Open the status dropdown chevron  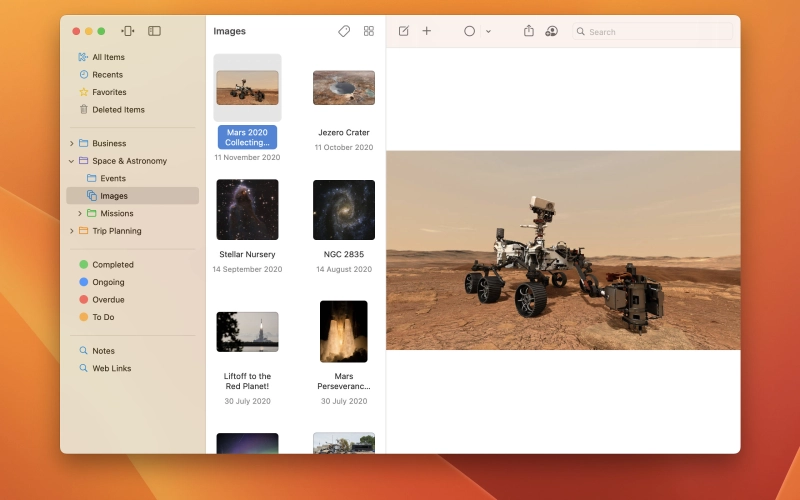[488, 32]
